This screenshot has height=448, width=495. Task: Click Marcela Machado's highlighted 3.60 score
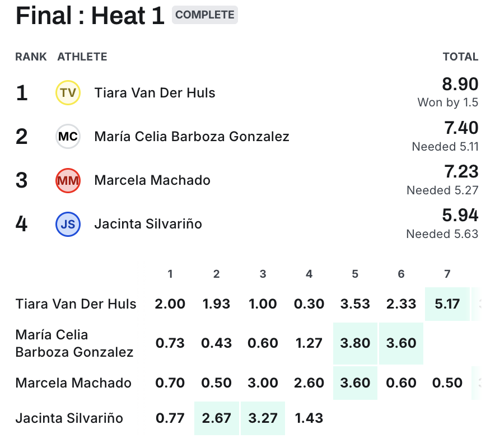[x=355, y=383]
